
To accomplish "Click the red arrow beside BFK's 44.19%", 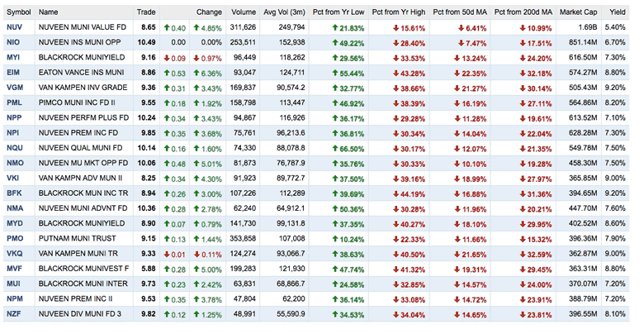I will [x=395, y=193].
